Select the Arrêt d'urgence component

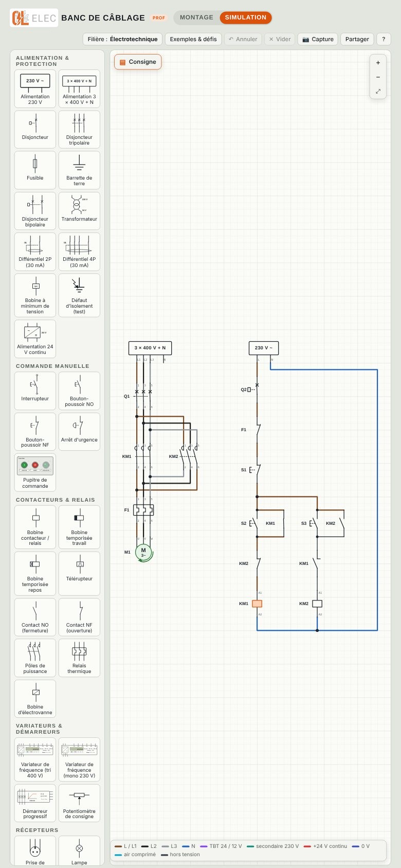pos(79,432)
